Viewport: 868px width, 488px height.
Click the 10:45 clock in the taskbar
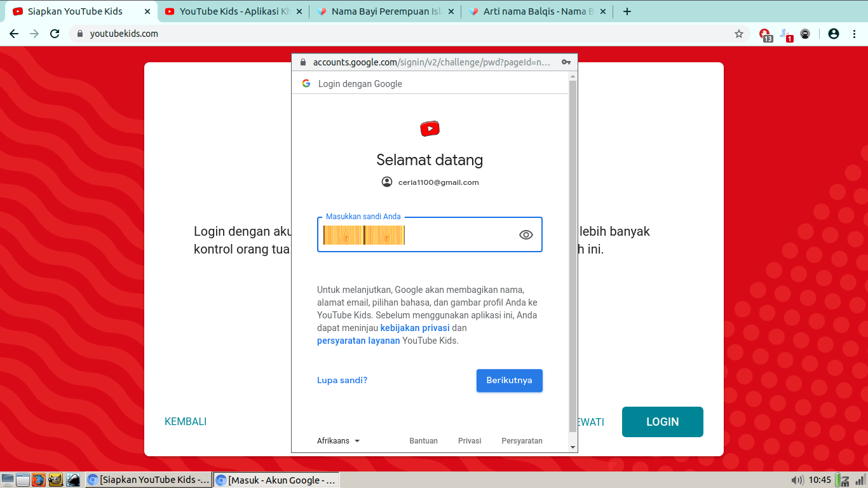(820, 480)
